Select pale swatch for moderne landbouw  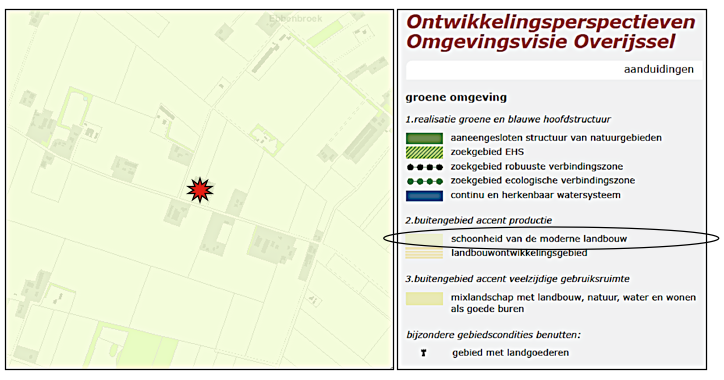pos(424,239)
